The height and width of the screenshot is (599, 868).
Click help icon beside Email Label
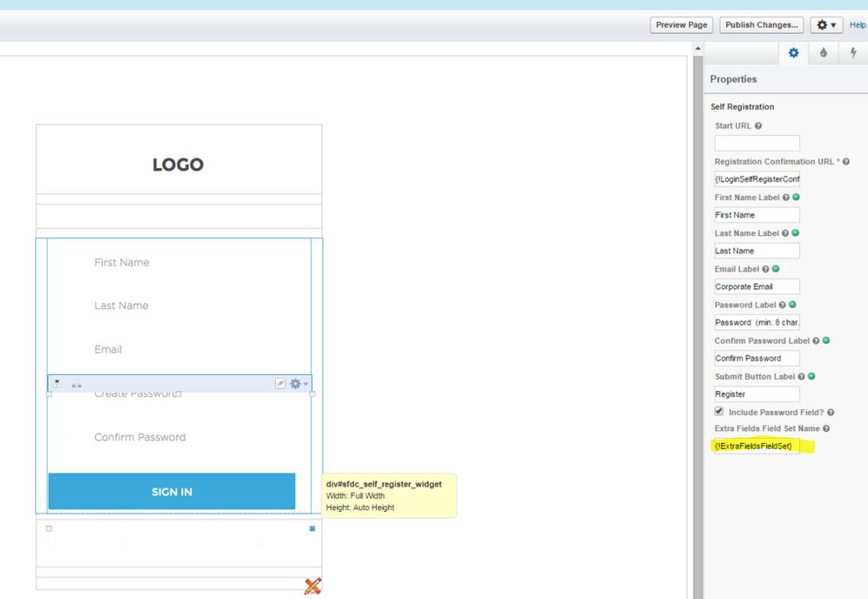(765, 269)
